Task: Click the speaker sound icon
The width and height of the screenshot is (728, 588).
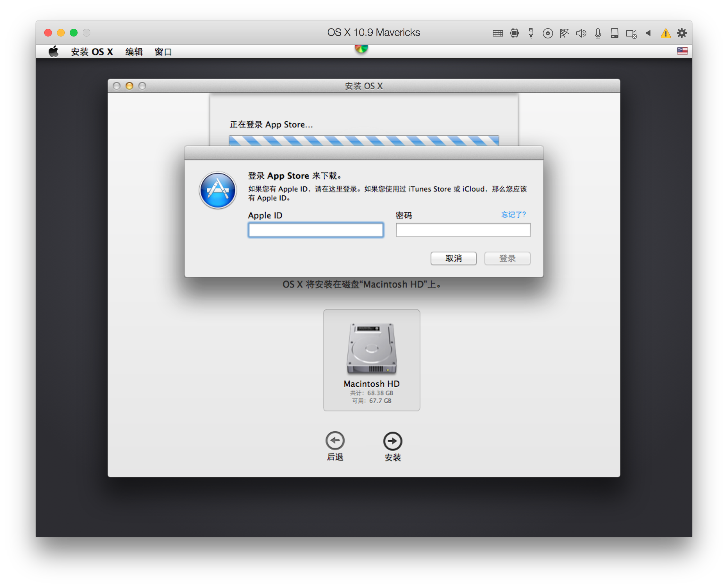Action: [x=581, y=33]
